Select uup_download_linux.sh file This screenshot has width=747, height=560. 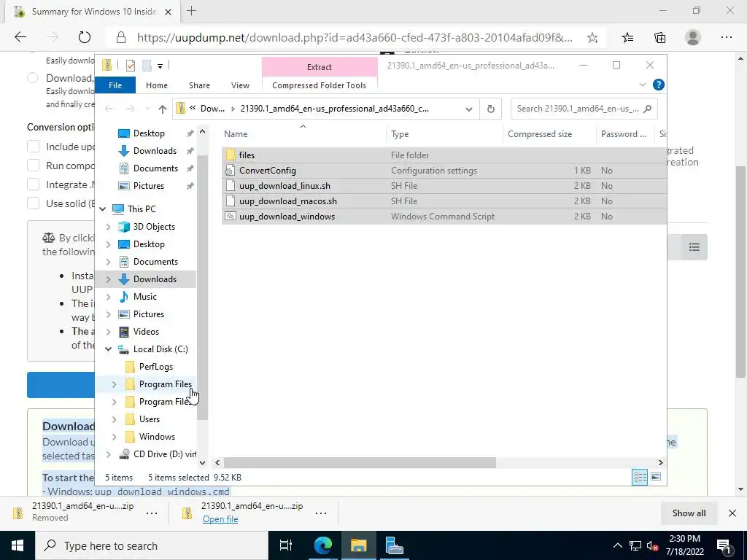click(285, 186)
